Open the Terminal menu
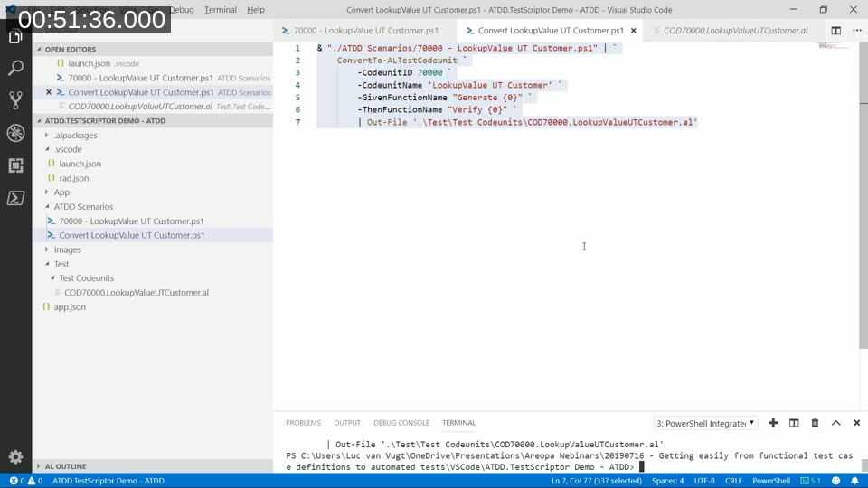This screenshot has height=488, width=868. coord(221,10)
